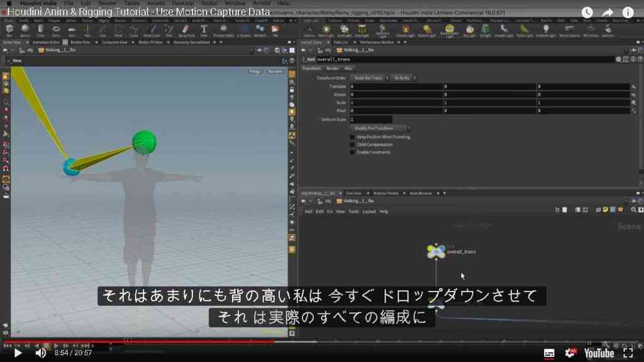Click the network view search icon

[x=633, y=210]
